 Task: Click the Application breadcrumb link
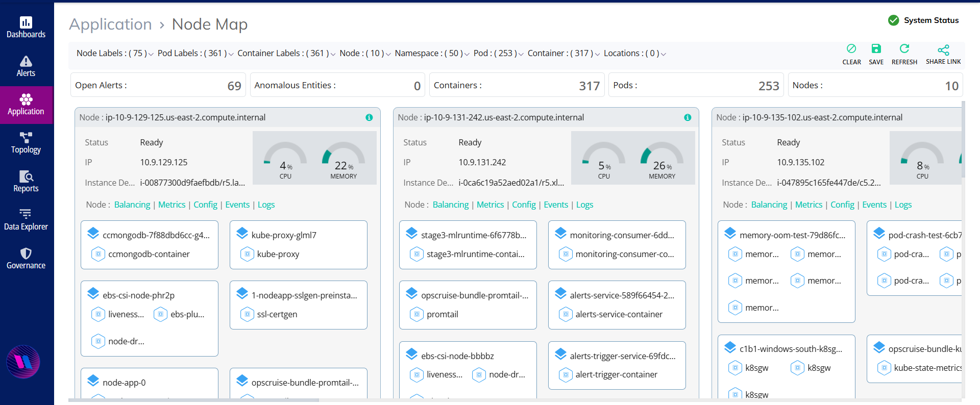(110, 24)
